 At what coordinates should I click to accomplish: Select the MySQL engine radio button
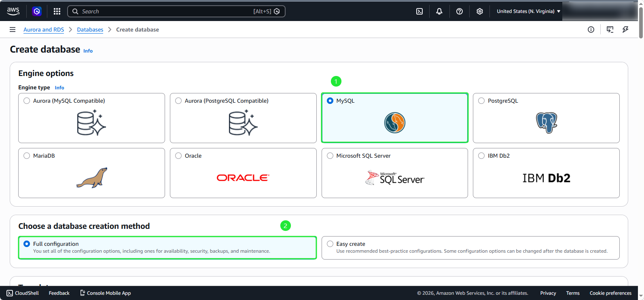pos(330,101)
